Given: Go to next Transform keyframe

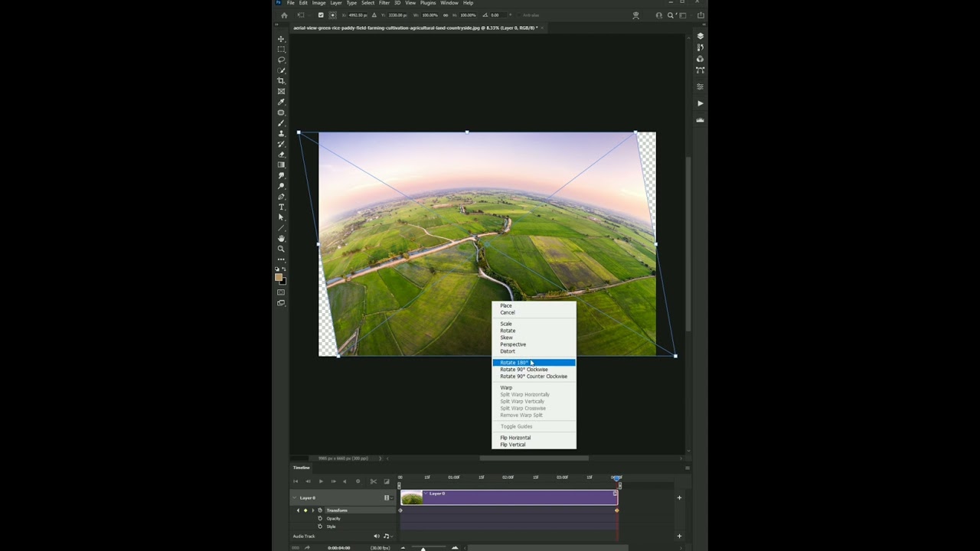Looking at the screenshot, I should [x=312, y=510].
